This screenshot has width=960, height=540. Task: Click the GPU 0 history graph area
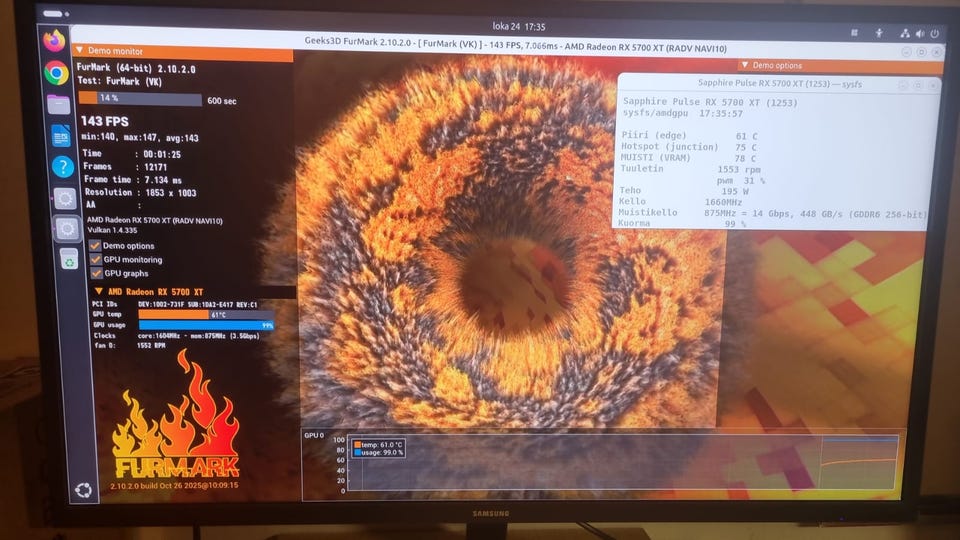[623, 462]
